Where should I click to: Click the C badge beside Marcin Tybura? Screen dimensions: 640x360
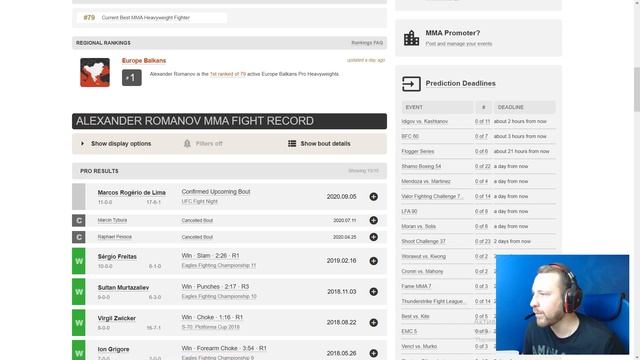[x=79, y=220]
